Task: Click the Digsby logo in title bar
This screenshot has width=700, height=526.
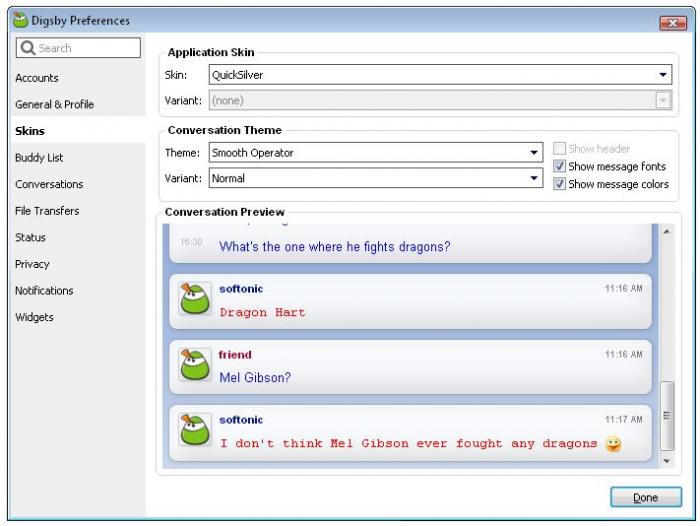Action: pos(20,20)
